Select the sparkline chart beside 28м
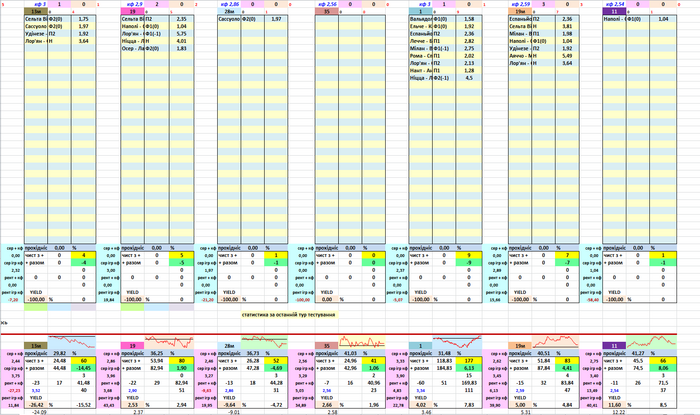The height and width of the screenshot is (415, 700). click(x=264, y=342)
